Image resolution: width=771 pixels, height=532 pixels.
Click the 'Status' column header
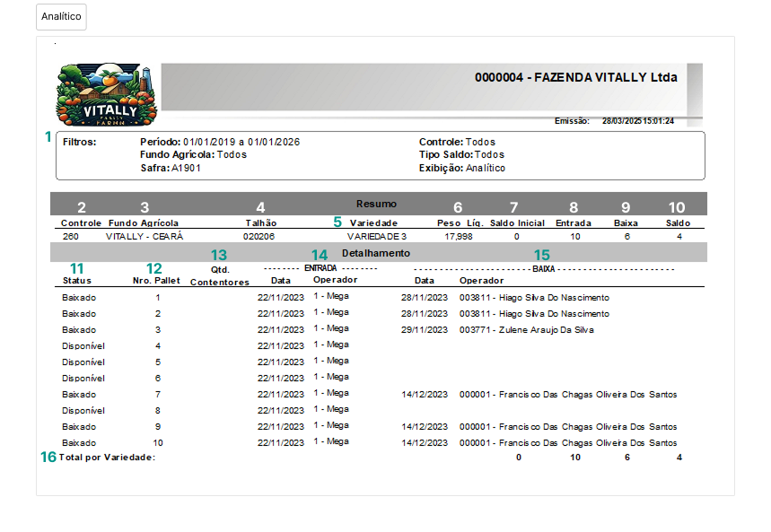click(x=77, y=281)
